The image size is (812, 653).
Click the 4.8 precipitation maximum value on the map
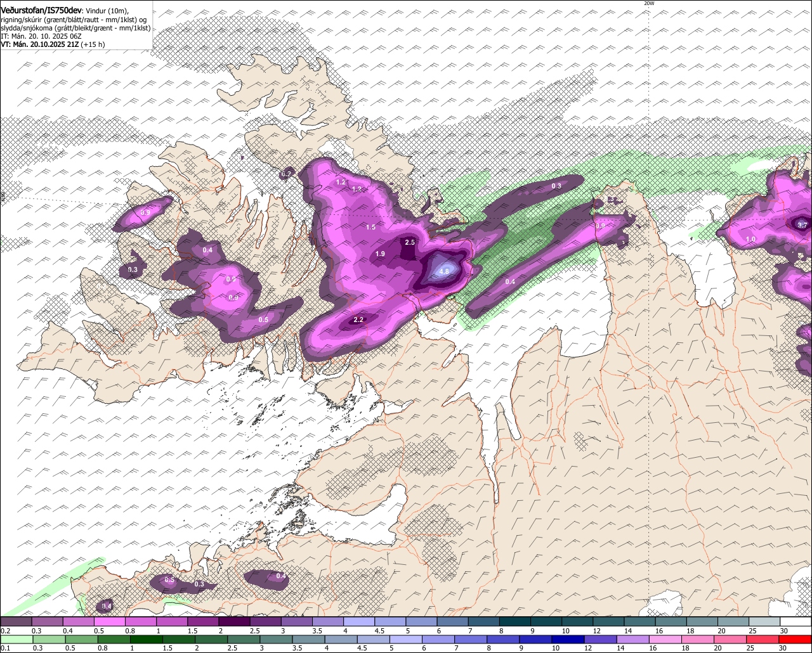pyautogui.click(x=444, y=271)
